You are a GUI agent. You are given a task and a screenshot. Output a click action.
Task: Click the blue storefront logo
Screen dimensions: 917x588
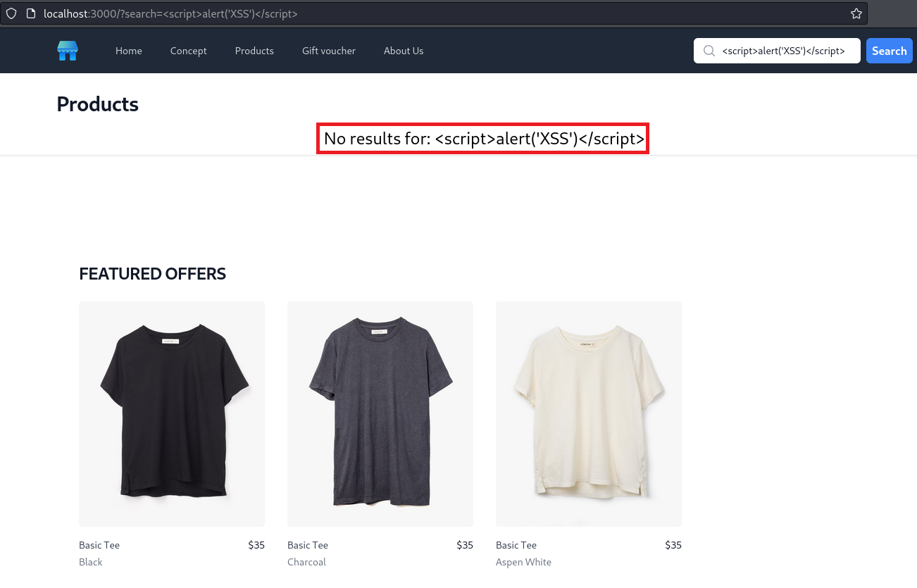coord(68,51)
